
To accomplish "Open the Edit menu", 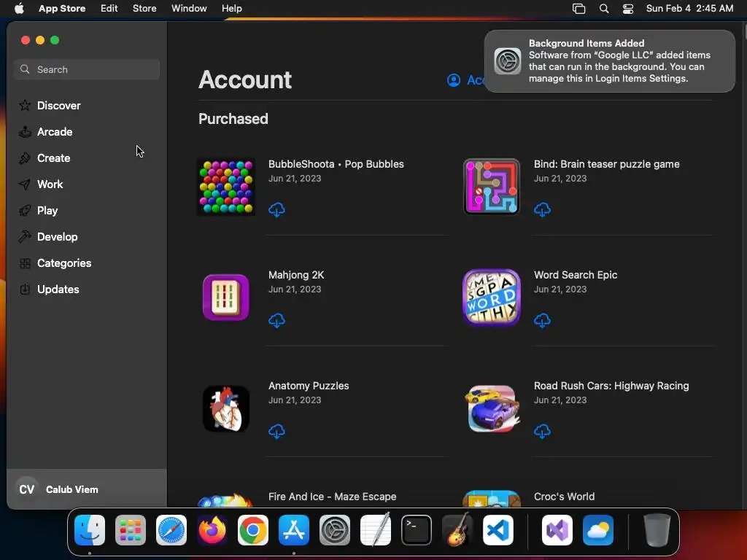I will pyautogui.click(x=109, y=8).
